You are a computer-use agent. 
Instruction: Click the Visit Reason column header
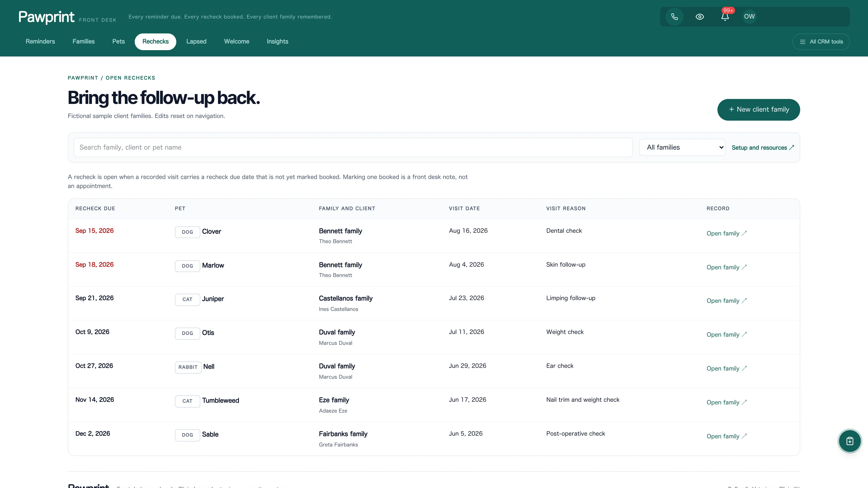[566, 209]
